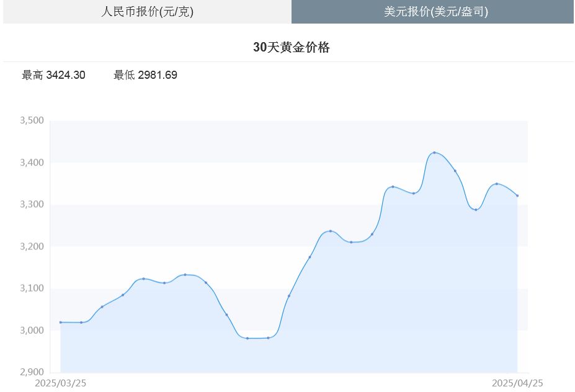The image size is (575, 392).
Task: Click the 3,400 y-axis label
Action: pyautogui.click(x=32, y=163)
